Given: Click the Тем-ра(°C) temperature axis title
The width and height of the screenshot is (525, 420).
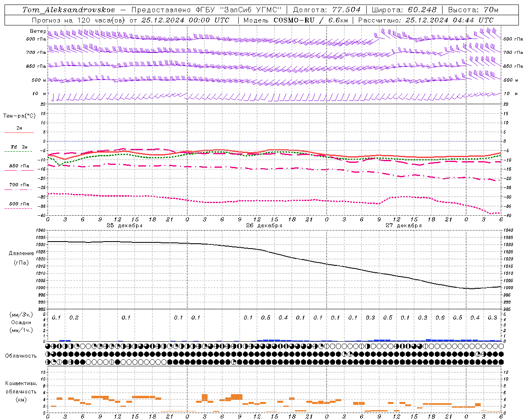Looking at the screenshot, I should 19,116.
